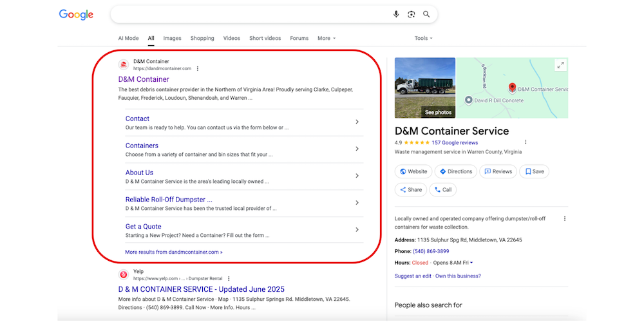The width and height of the screenshot is (644, 322).
Task: Click the Call button
Action: (x=443, y=190)
